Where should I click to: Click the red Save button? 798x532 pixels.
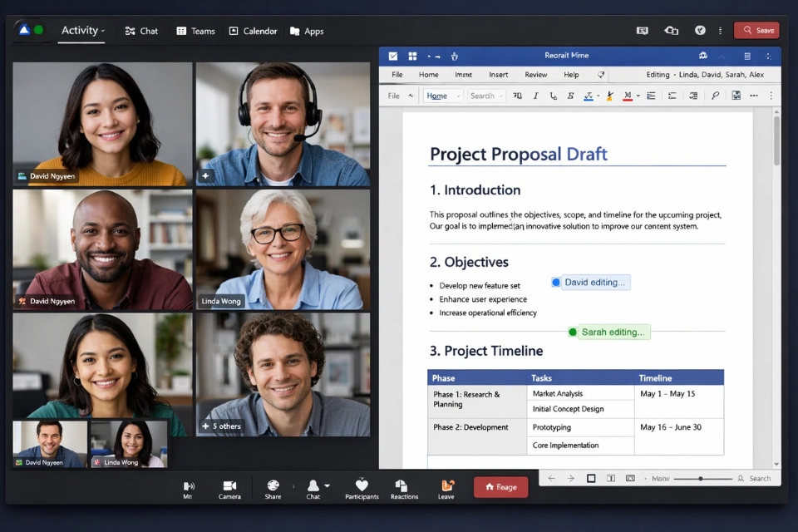pos(756,29)
